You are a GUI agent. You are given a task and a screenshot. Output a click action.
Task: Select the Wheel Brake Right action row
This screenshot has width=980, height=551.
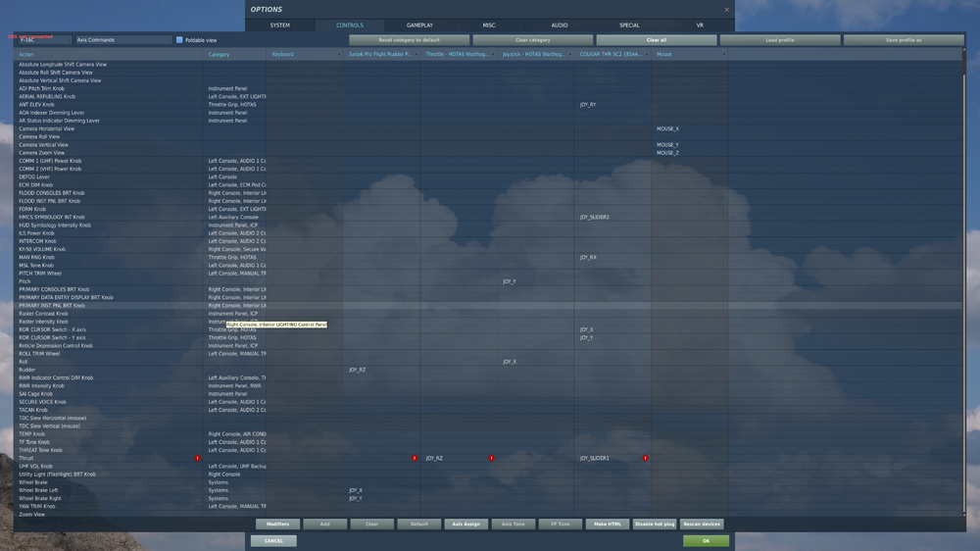[x=488, y=498]
